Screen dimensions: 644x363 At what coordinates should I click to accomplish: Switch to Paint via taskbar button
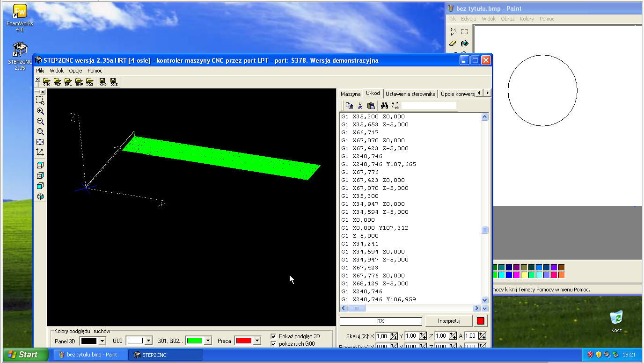(91, 355)
